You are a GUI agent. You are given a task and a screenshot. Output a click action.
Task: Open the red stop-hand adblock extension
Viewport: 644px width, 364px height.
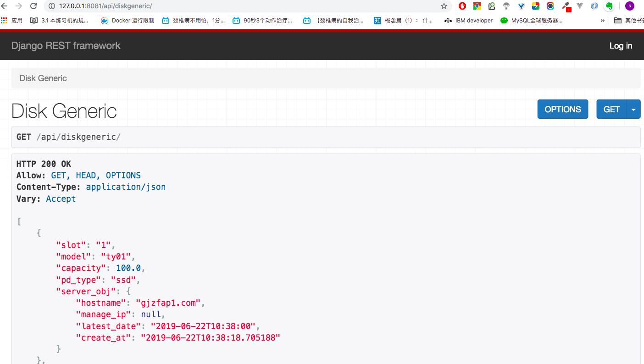(462, 6)
